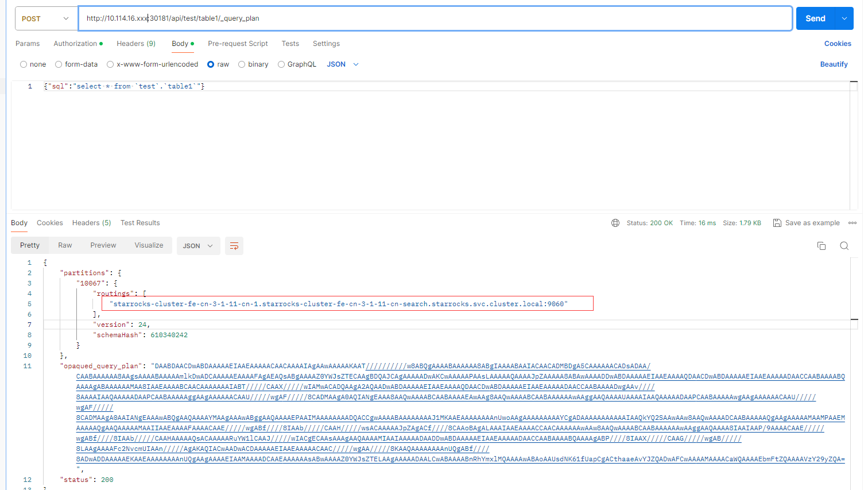Click the "opaqued_query_plan" key
Screen dimensions: 868x490
tap(101, 366)
